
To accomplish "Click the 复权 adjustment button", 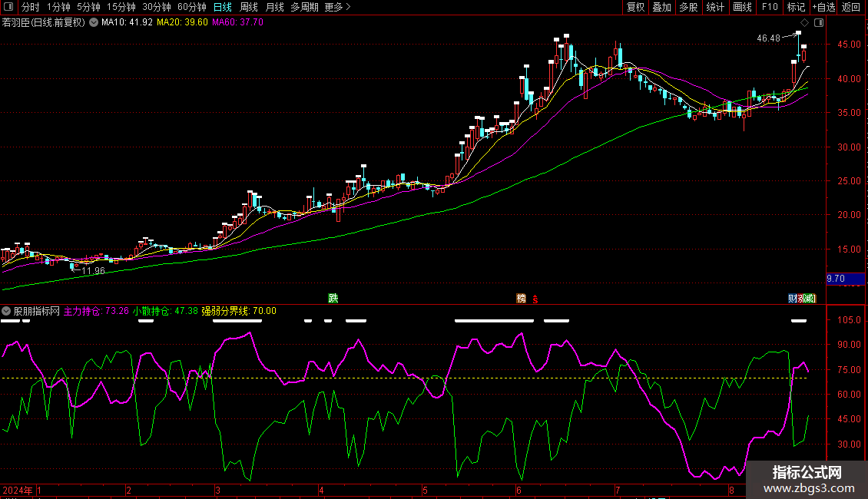I will pos(636,8).
